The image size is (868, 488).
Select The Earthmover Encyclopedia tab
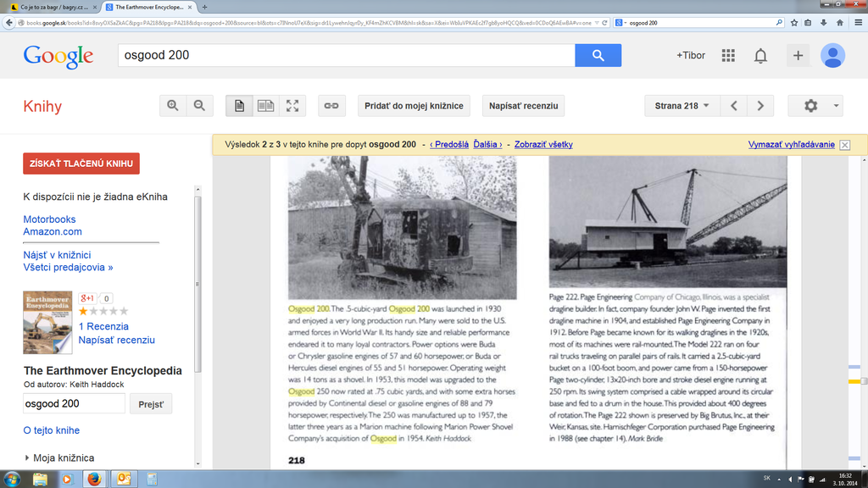[x=148, y=7]
